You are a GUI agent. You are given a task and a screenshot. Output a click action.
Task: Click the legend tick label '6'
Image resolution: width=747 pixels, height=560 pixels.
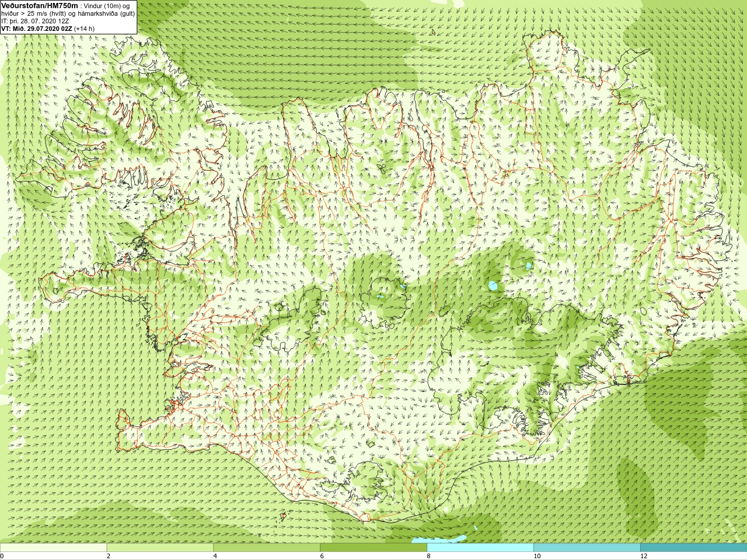coord(322,556)
